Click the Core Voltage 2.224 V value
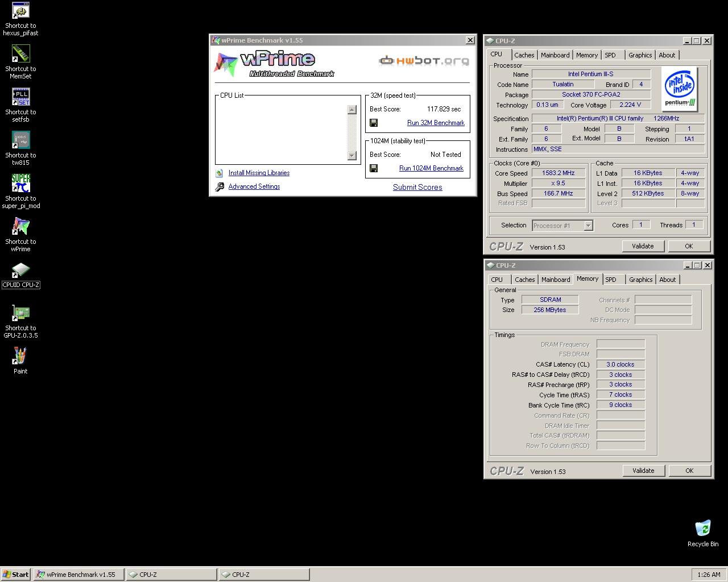This screenshot has width=728, height=582. 630,105
